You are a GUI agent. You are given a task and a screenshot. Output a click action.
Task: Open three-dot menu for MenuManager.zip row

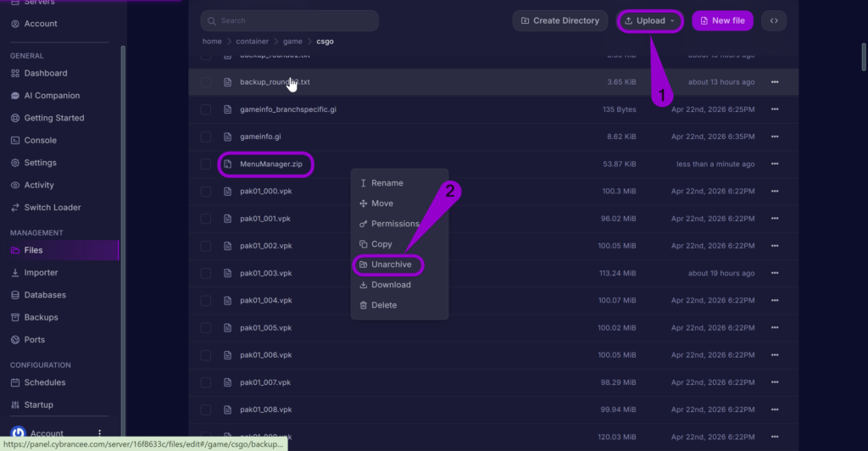775,164
